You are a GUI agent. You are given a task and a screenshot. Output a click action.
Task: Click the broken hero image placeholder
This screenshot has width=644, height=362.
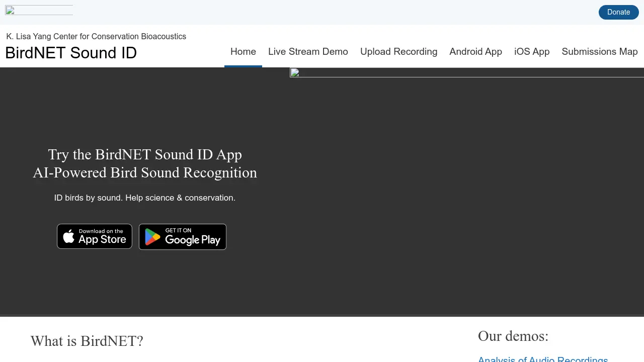coord(467,73)
